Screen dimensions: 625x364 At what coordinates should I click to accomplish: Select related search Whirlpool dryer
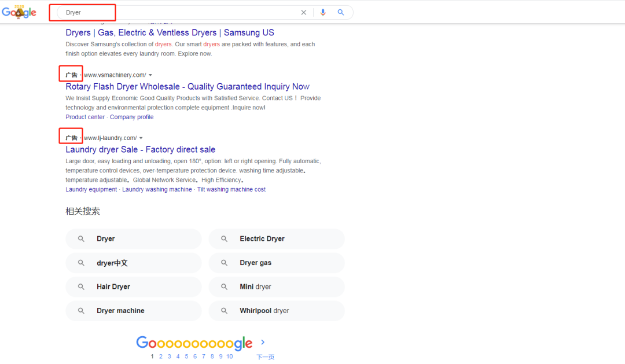[x=277, y=311]
